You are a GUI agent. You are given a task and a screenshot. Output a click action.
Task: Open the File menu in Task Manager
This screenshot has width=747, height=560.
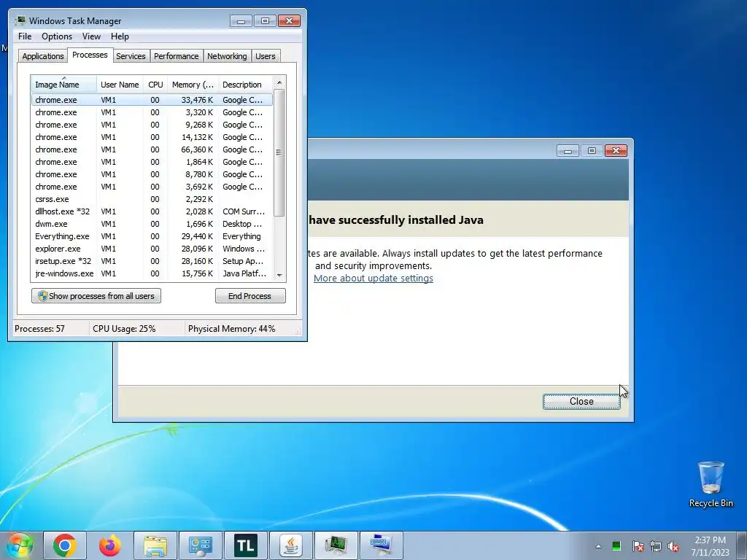(25, 36)
